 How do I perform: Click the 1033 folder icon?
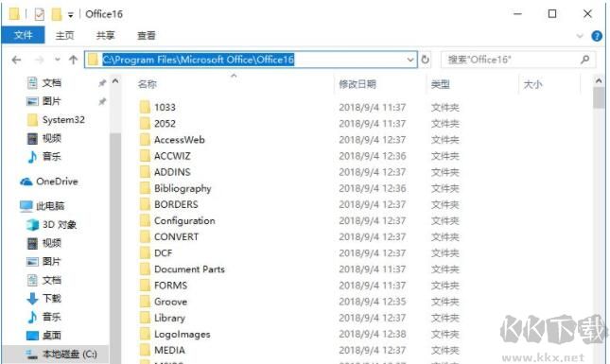coord(145,107)
